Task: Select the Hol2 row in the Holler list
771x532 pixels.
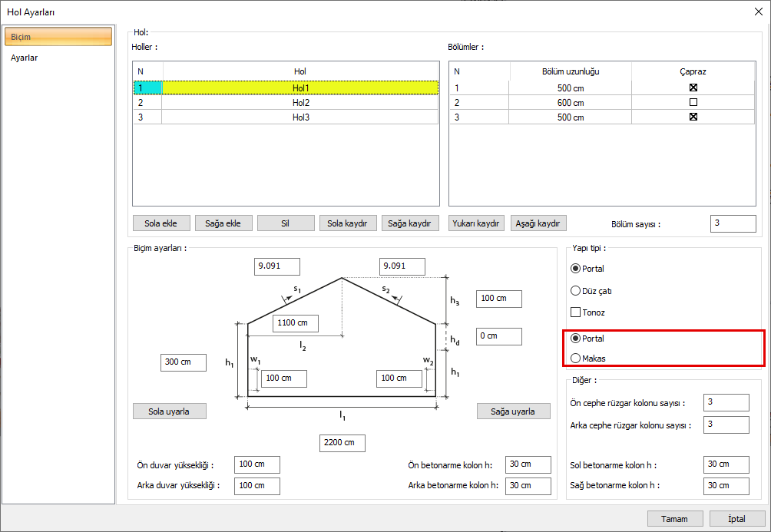Action: click(300, 102)
